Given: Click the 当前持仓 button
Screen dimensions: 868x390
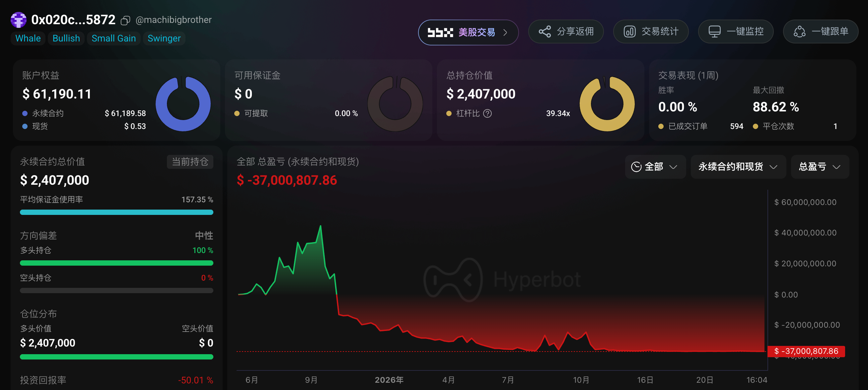Looking at the screenshot, I should [x=190, y=162].
